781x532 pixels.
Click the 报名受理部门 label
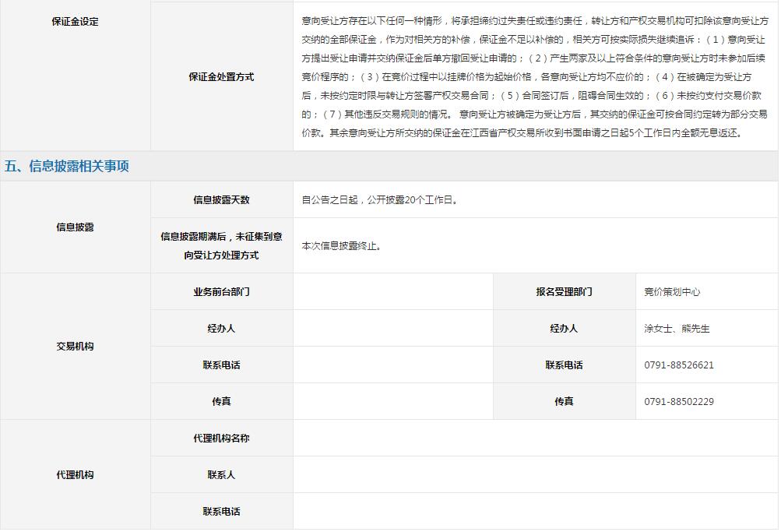tap(564, 292)
